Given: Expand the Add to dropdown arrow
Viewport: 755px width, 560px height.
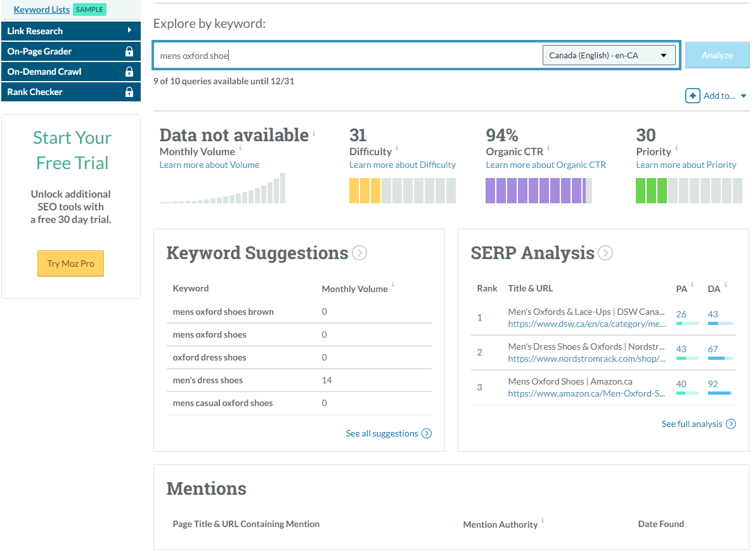Looking at the screenshot, I should (x=744, y=96).
